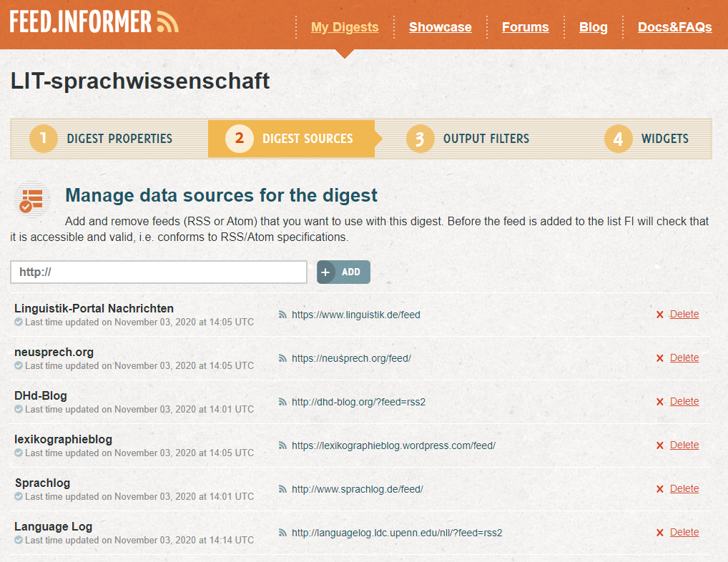The height and width of the screenshot is (562, 728).
Task: Click red X icon for lexikographieblog row
Action: tap(660, 445)
